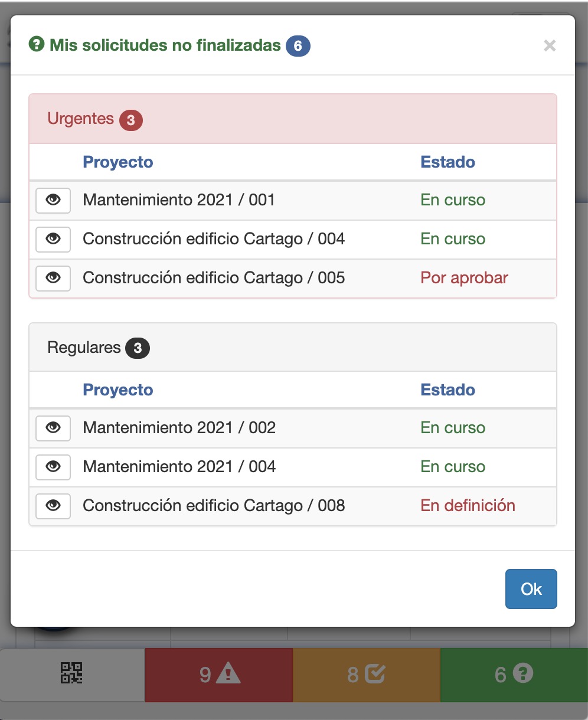The height and width of the screenshot is (720, 588).
Task: Click eye icon beside Mantenimiento 2021 / 004
Action: [x=53, y=467]
